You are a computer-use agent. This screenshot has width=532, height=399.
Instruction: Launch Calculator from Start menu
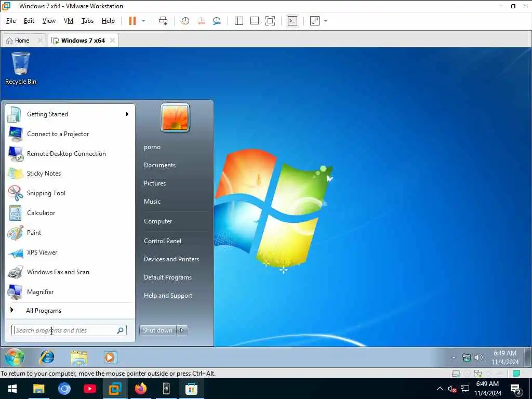coord(70,213)
